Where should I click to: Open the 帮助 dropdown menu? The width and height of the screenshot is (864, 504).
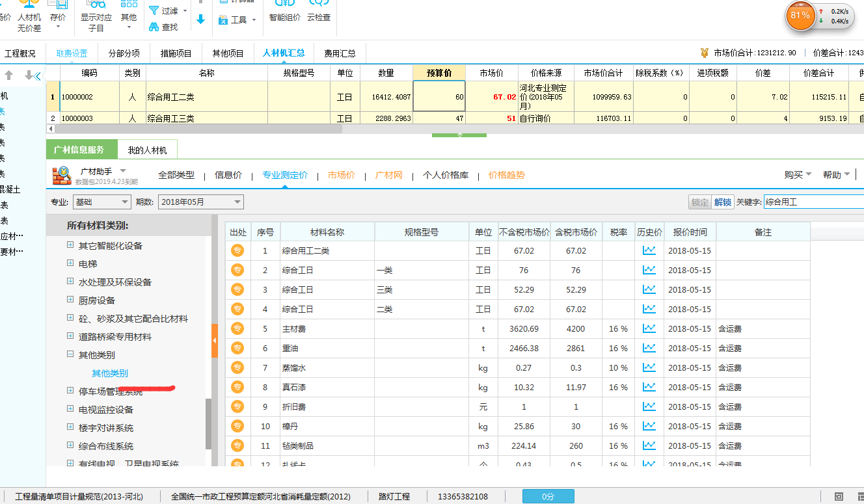[837, 175]
